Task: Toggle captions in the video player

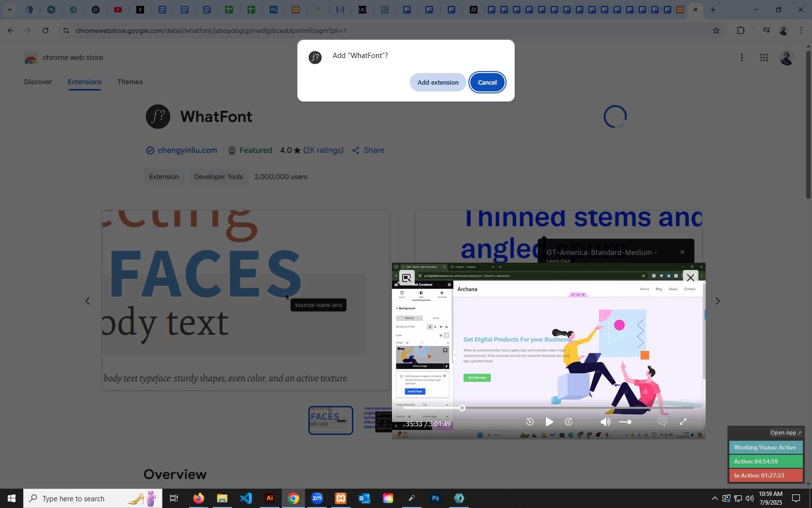Action: tap(663, 422)
